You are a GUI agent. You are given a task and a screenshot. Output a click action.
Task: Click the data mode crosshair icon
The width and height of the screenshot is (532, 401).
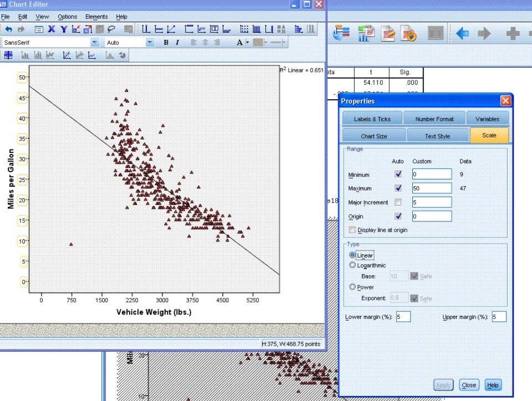[8, 55]
